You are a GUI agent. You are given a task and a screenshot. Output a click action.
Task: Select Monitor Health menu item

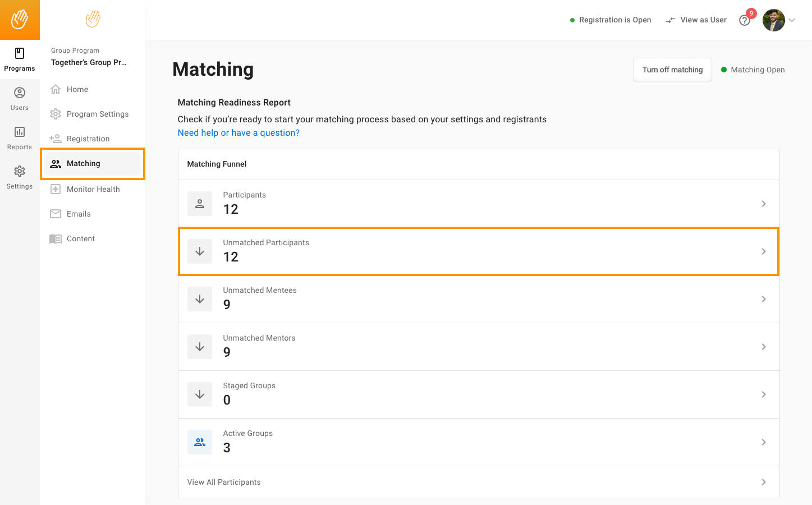[93, 189]
